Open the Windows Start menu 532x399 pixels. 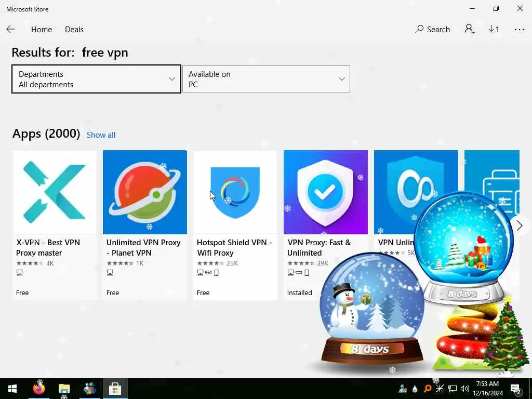click(12, 389)
